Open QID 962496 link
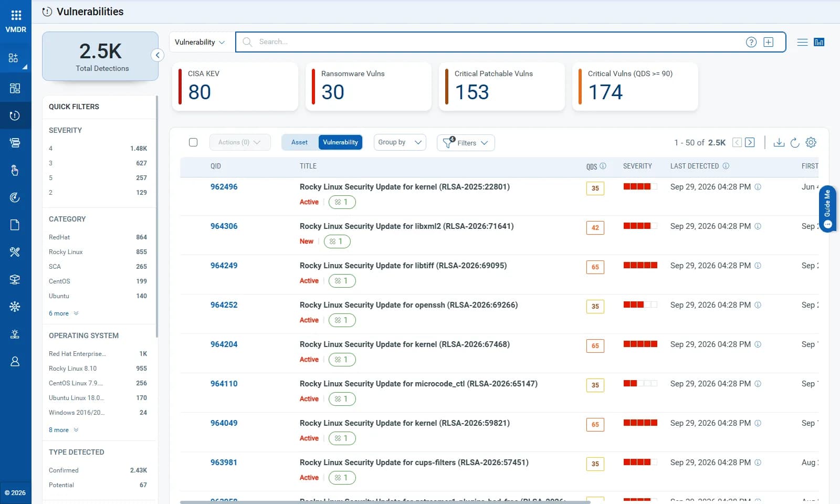Screen dimensions: 840x504 [224, 187]
